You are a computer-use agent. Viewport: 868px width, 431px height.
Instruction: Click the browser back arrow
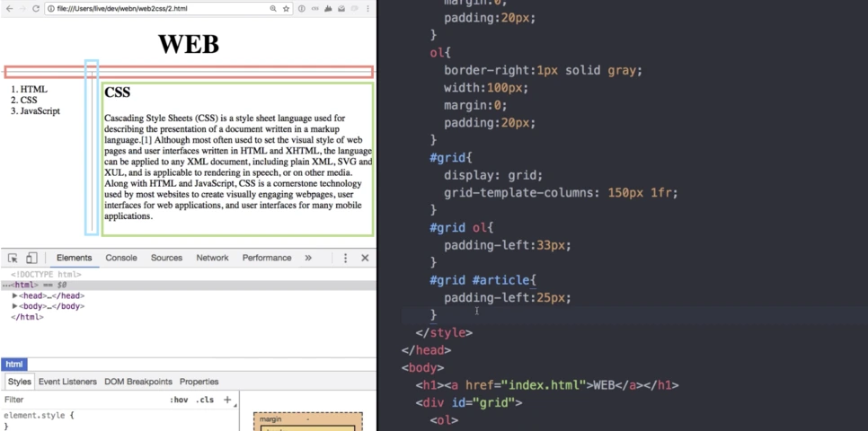pyautogui.click(x=9, y=9)
